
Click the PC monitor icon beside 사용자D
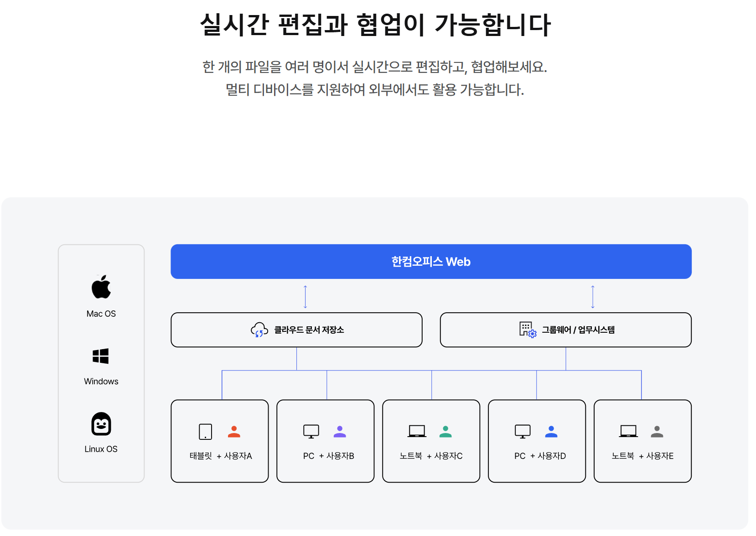click(523, 432)
